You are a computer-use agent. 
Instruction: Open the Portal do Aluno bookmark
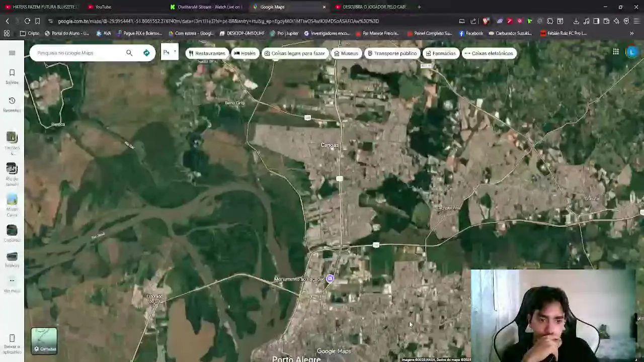(x=67, y=33)
